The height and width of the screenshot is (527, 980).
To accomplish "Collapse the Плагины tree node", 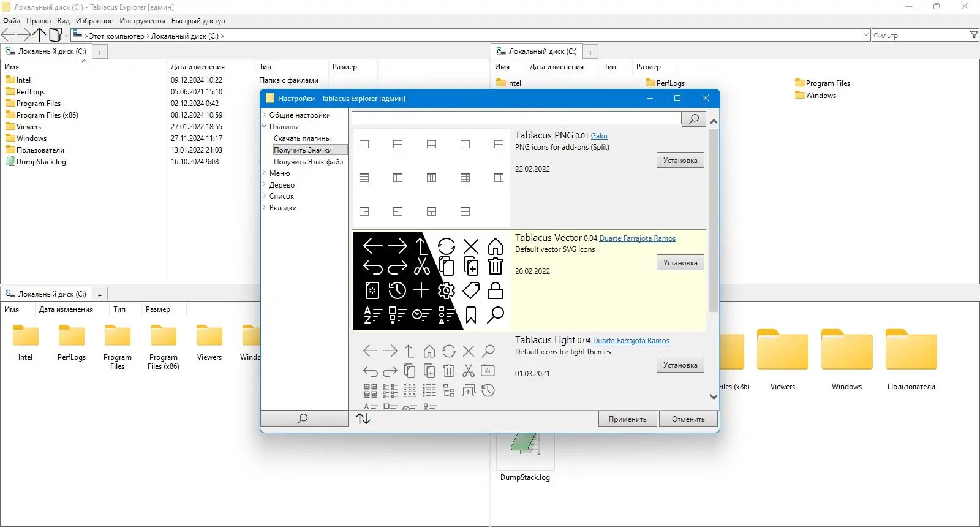I will (265, 126).
